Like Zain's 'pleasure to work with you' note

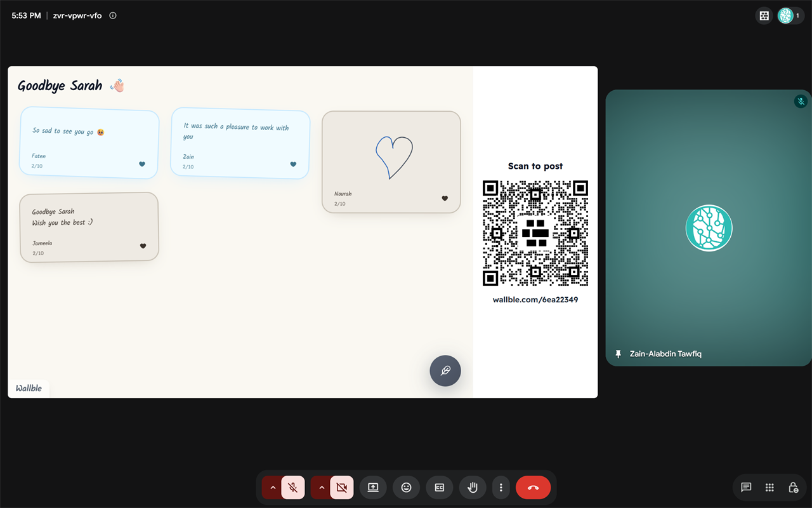click(293, 164)
